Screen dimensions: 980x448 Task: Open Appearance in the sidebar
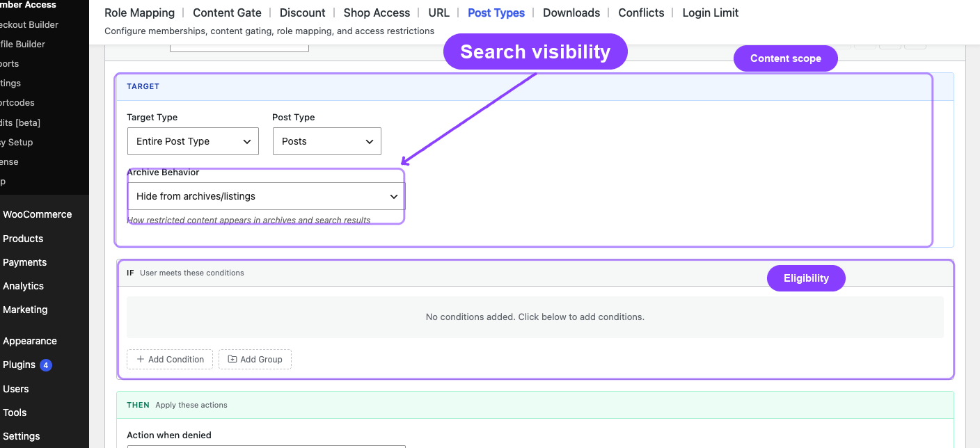[29, 341]
